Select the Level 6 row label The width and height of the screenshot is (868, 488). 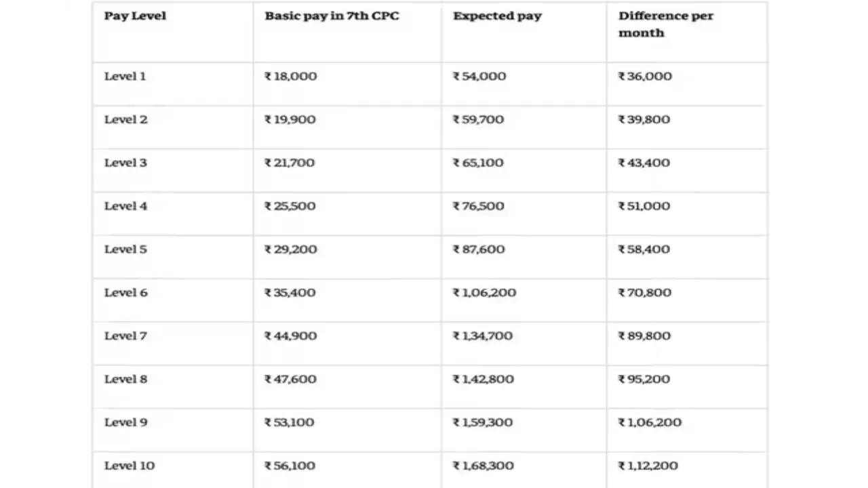tap(125, 293)
